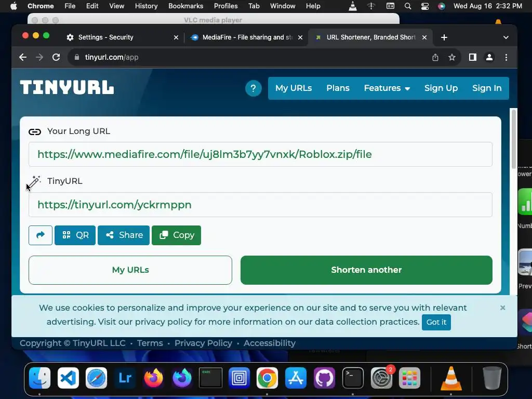Open App Store from the Dock
The width and height of the screenshot is (532, 399).
tap(296, 378)
